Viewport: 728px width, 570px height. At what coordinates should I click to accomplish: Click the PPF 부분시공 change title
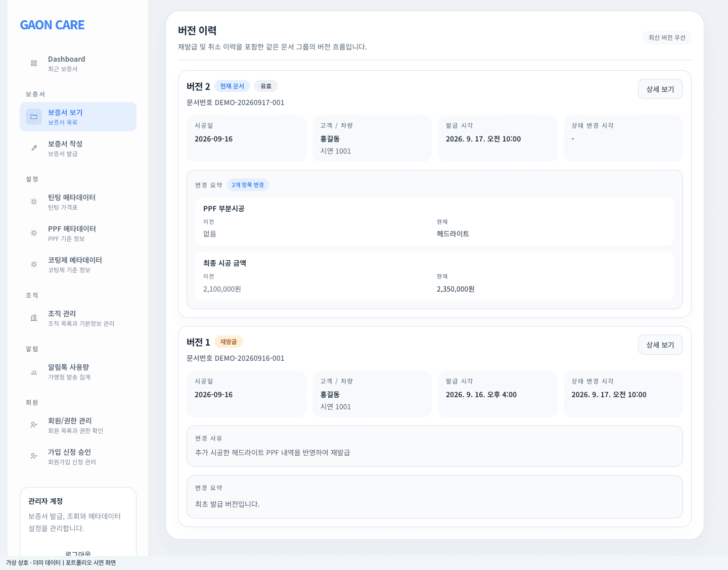point(224,209)
